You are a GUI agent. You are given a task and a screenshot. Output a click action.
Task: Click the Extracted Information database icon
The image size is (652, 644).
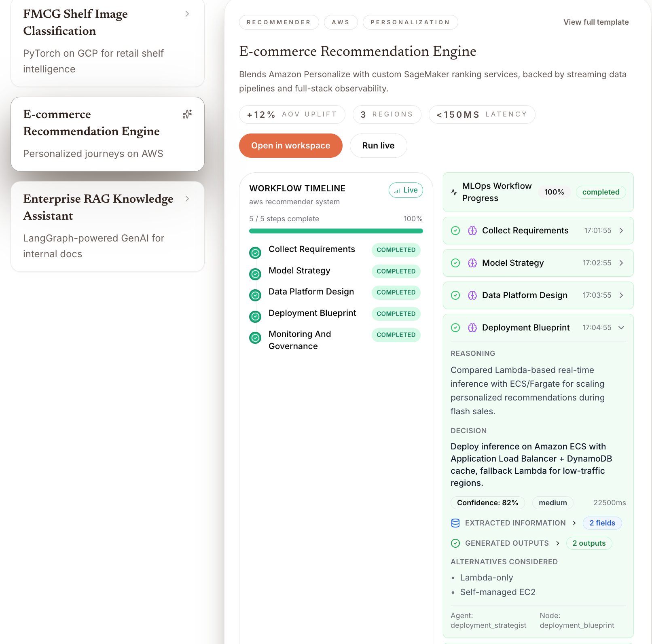click(455, 523)
